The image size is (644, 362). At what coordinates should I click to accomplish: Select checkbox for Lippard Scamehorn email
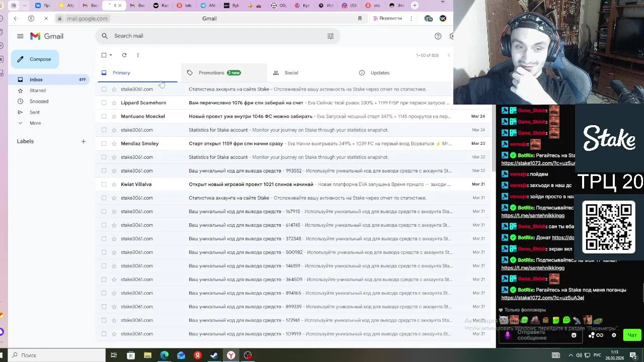click(104, 103)
